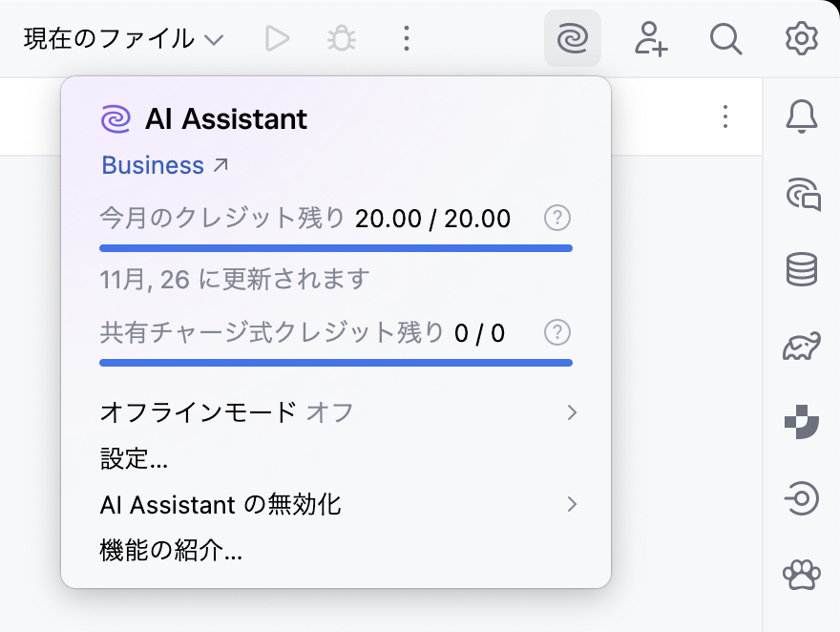Open IDE settings gear icon

click(x=802, y=38)
